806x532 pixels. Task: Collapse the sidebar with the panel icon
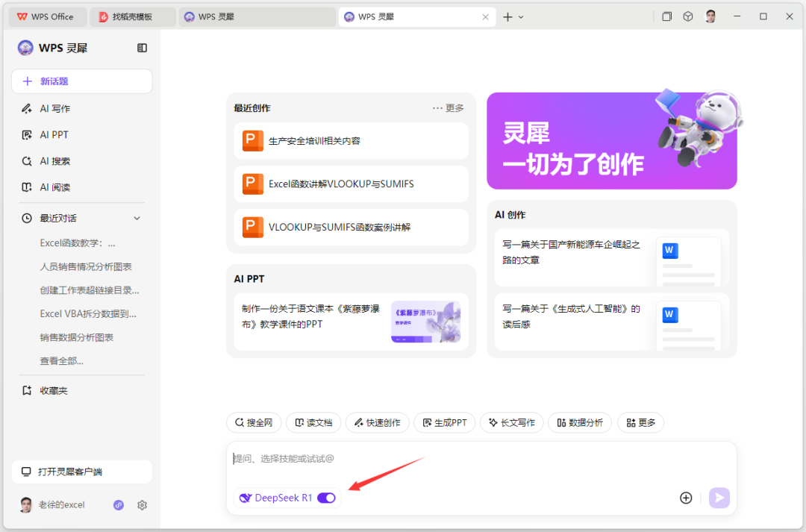(x=143, y=48)
